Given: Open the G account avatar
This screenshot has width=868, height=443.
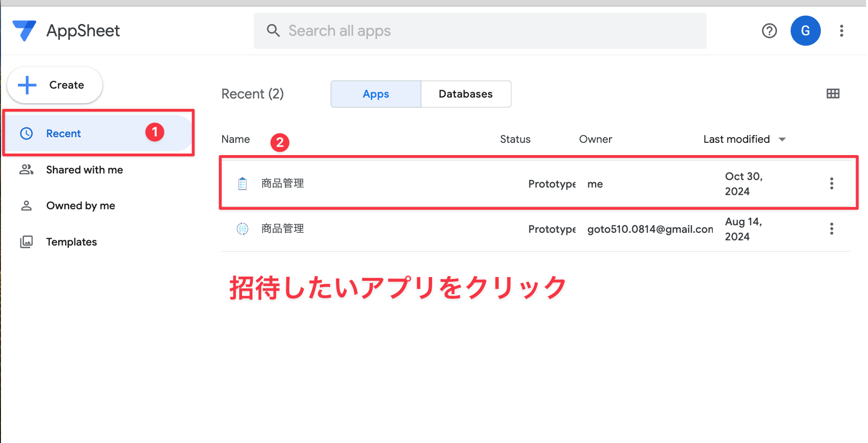Looking at the screenshot, I should click(805, 31).
